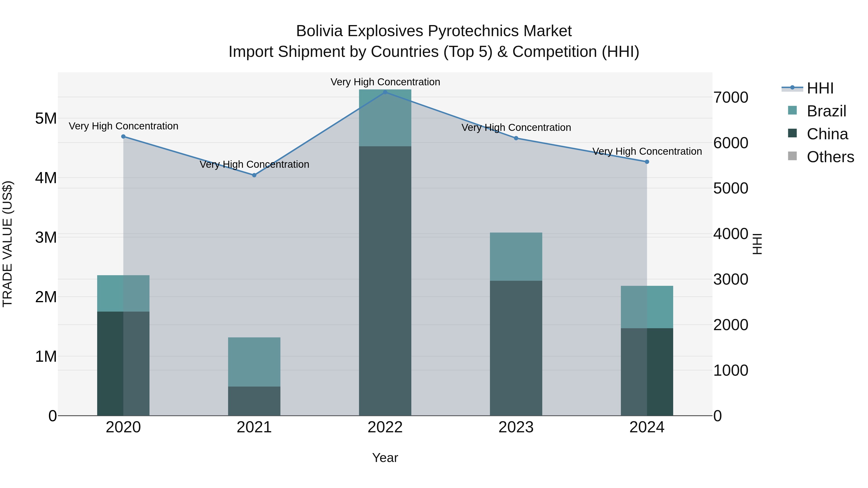The height and width of the screenshot is (488, 868).
Task: Select the 2021 HHI data point
Action: 254,175
